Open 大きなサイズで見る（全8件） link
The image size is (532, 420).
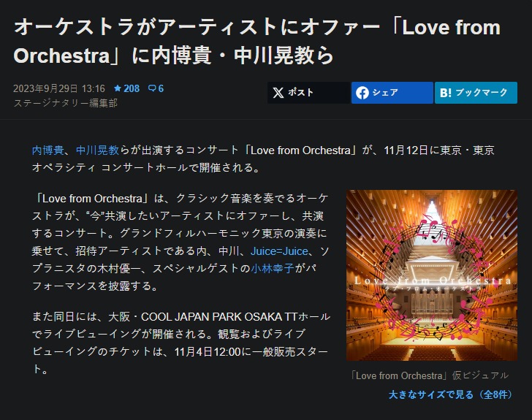coord(450,394)
